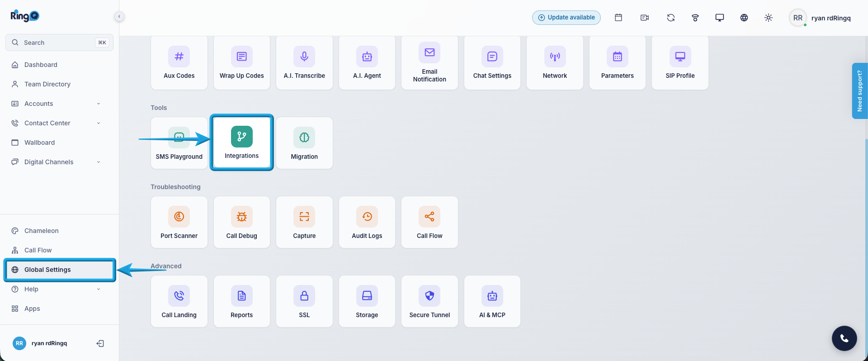The image size is (868, 361).
Task: Select Global Settings in the sidebar
Action: pyautogui.click(x=59, y=270)
